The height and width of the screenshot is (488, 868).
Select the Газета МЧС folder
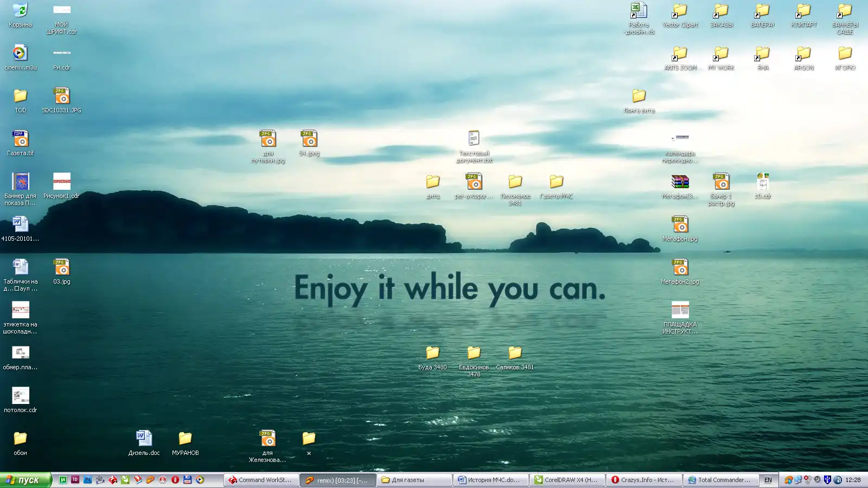click(x=556, y=182)
